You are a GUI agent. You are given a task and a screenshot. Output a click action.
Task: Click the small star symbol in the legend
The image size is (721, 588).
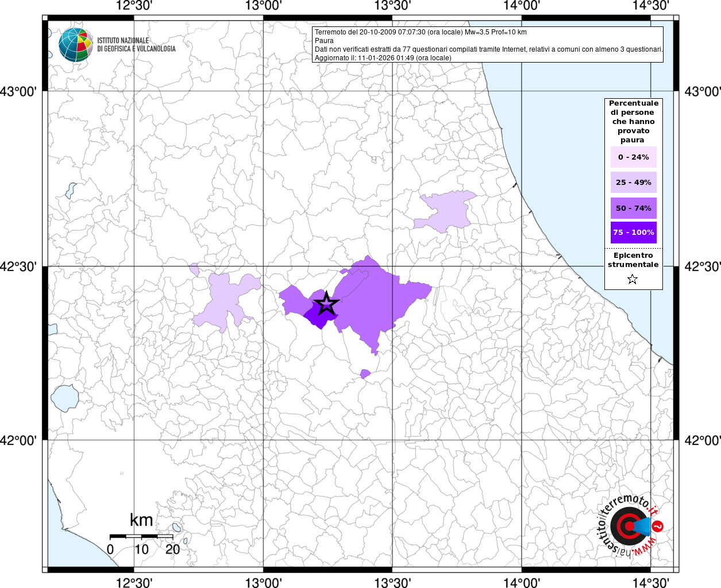pyautogui.click(x=633, y=280)
